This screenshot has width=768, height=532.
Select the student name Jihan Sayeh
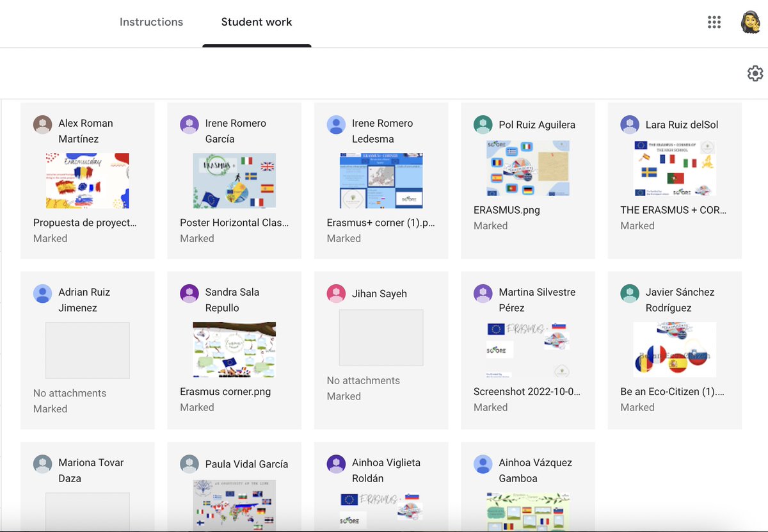[380, 294]
